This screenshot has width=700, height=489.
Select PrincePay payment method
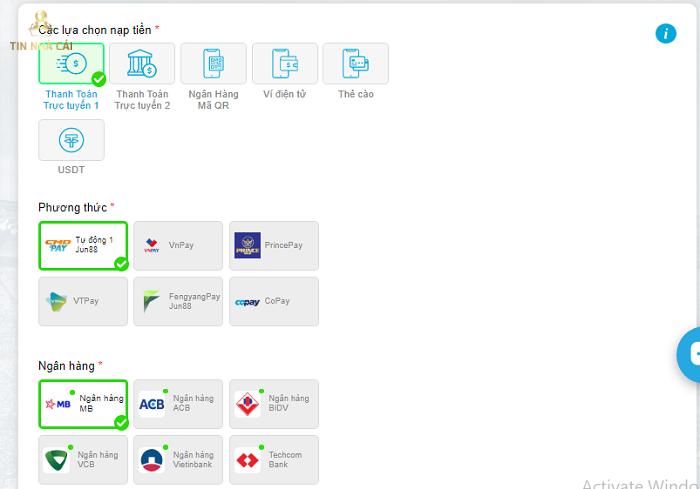tap(273, 246)
